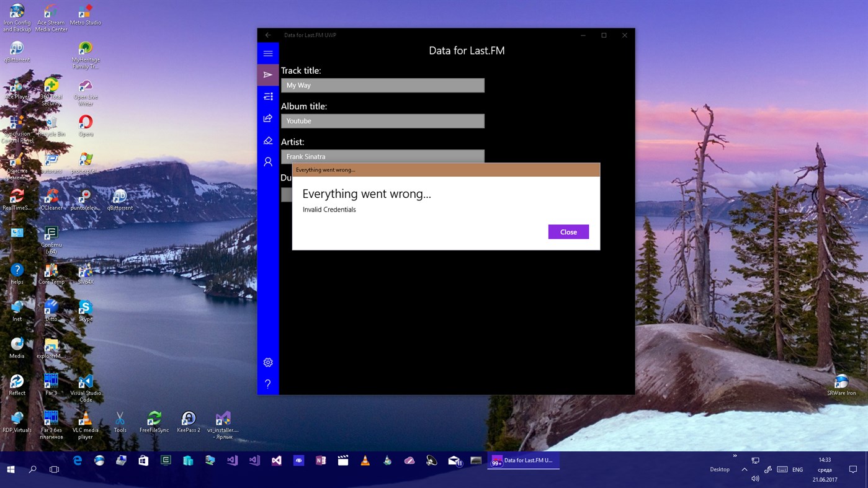The height and width of the screenshot is (488, 868).
Task: Select the procexp desktop shortcut
Action: coord(86,164)
